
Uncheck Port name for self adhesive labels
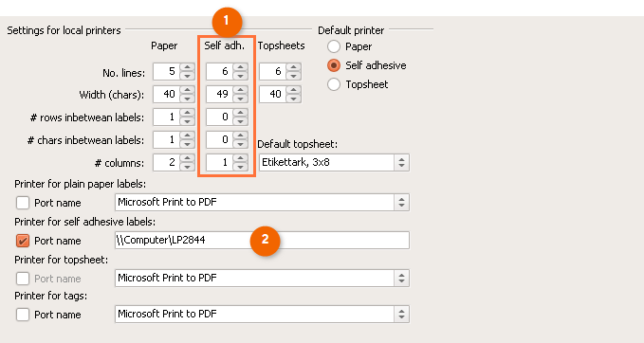tap(23, 241)
